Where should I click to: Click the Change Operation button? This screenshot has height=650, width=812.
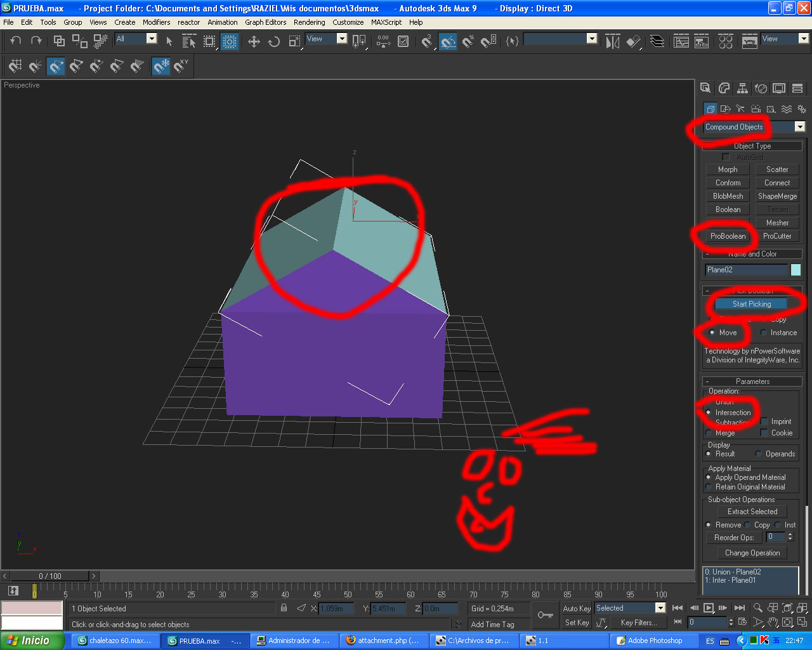[x=752, y=553]
